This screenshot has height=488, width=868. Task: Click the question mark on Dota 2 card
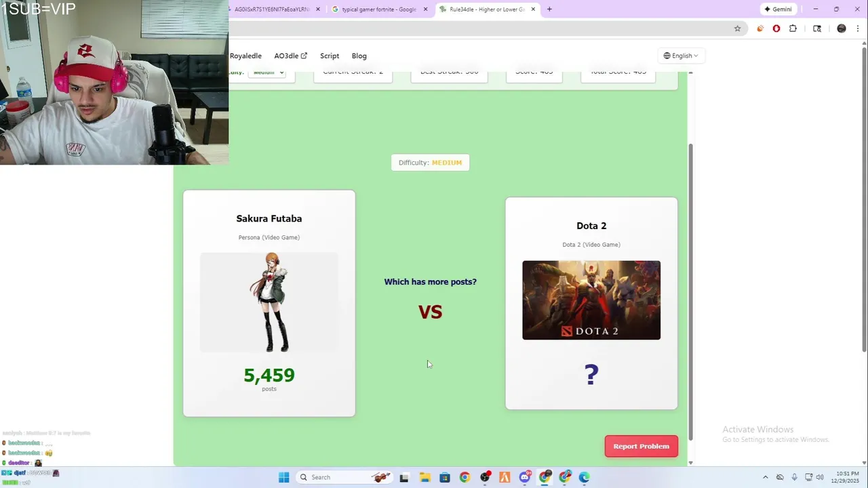point(591,374)
